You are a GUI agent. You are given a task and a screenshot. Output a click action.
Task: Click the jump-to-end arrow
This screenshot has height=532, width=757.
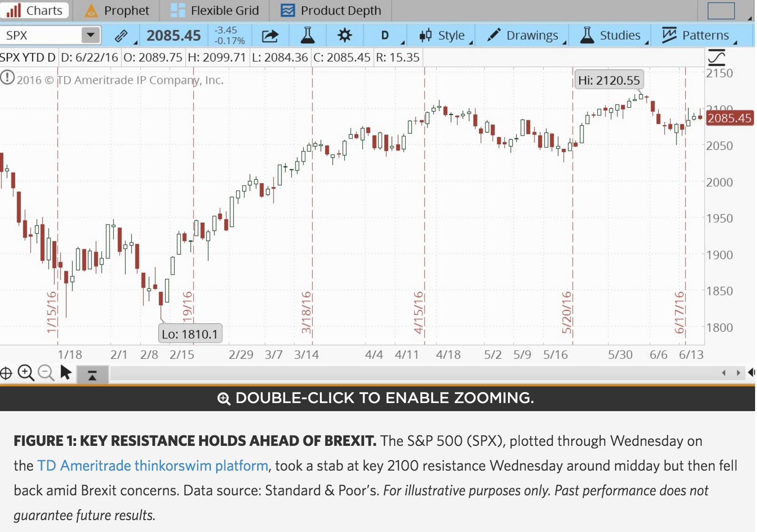(x=751, y=373)
